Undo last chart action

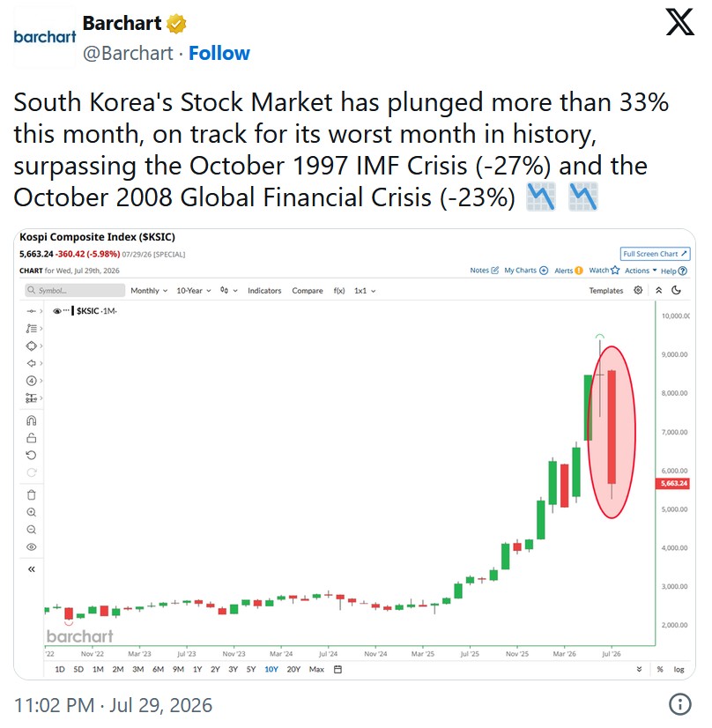click(31, 455)
